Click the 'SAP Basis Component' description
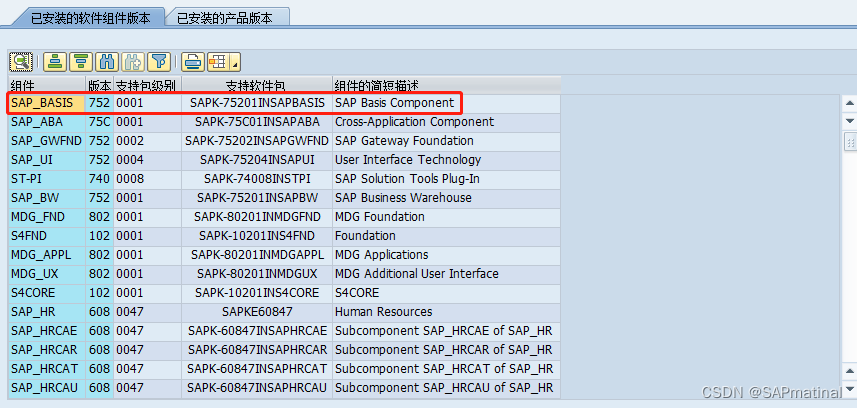This screenshot has width=857, height=408. pyautogui.click(x=395, y=103)
